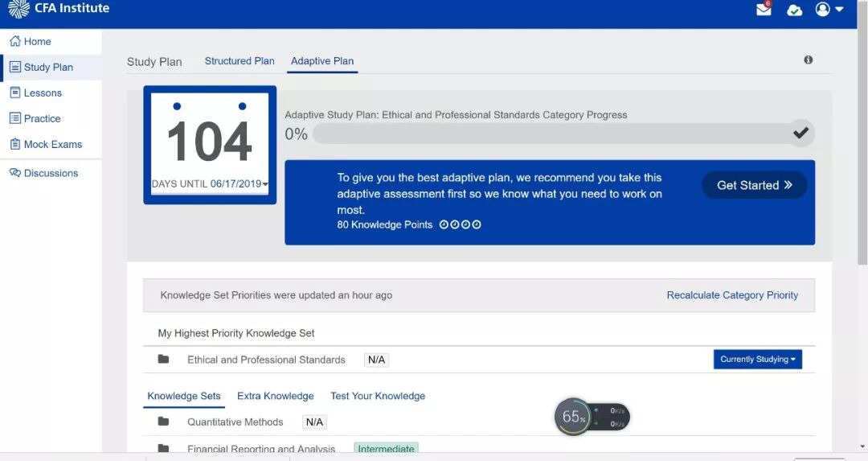
Task: Click the checkmark at progress bar end
Action: tap(800, 133)
